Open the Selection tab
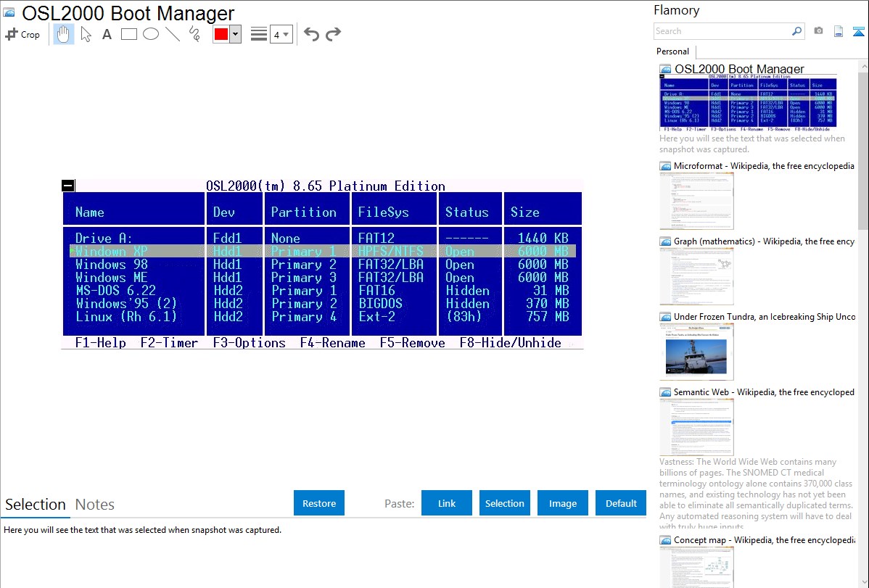Viewport: 869px width, 588px height. coord(36,505)
